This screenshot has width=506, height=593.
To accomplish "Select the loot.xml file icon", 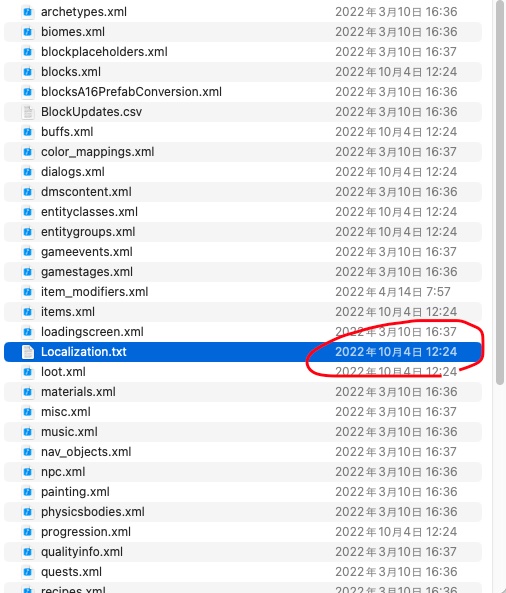I will point(28,372).
